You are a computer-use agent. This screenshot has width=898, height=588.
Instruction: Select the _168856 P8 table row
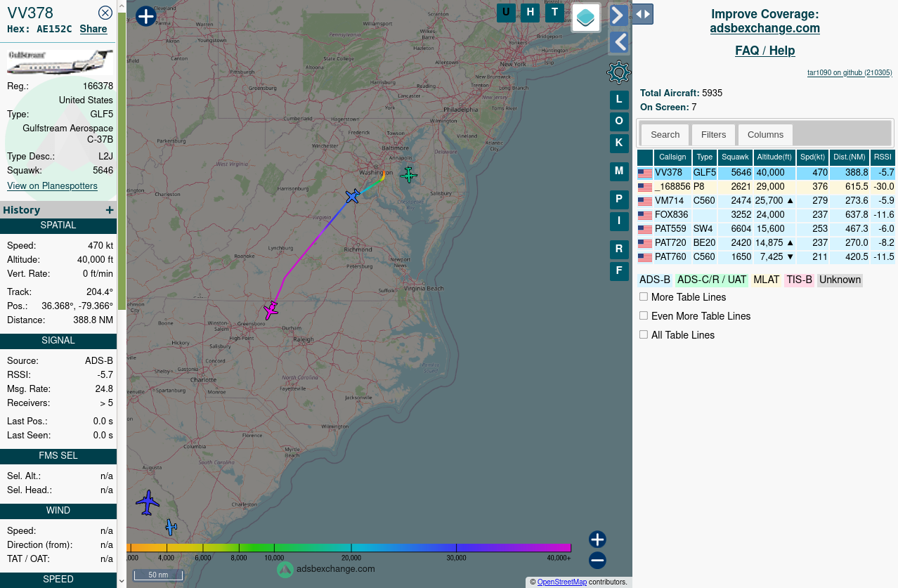[x=766, y=187]
